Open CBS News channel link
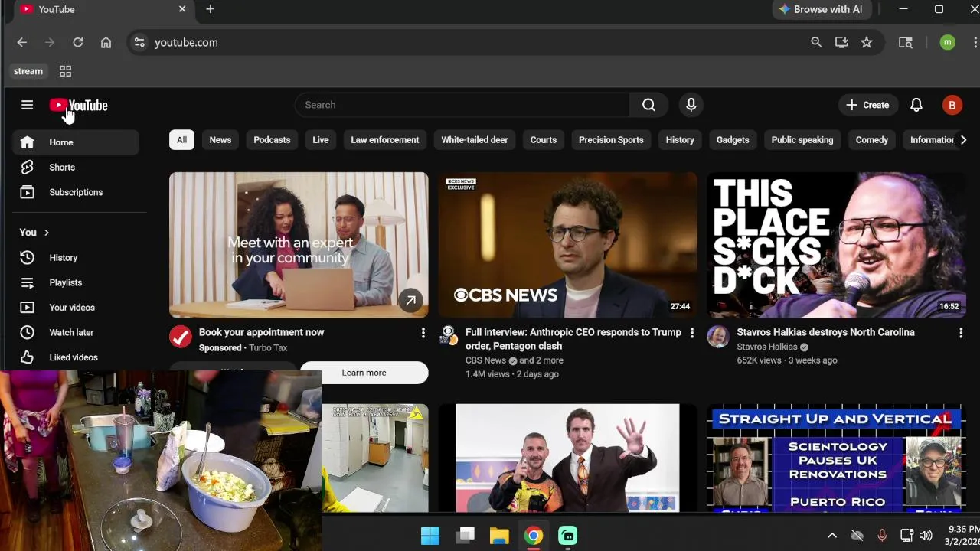The width and height of the screenshot is (980, 551). 485,360
